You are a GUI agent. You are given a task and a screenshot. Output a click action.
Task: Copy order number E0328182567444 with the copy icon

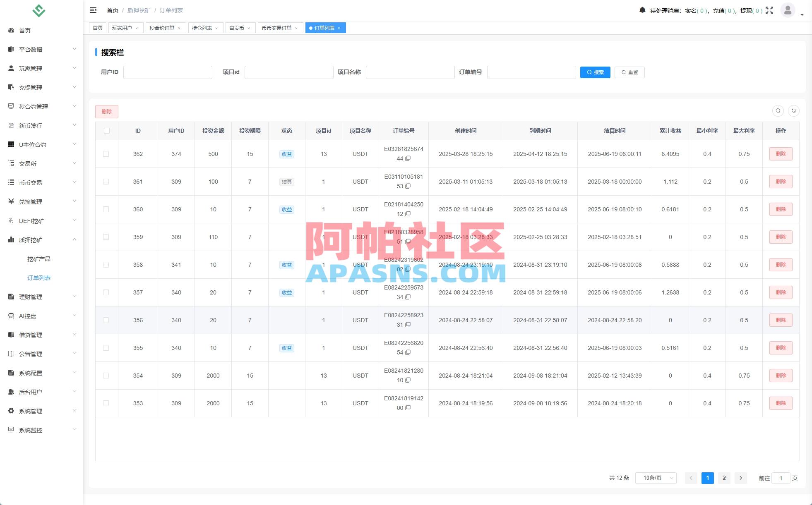click(408, 158)
